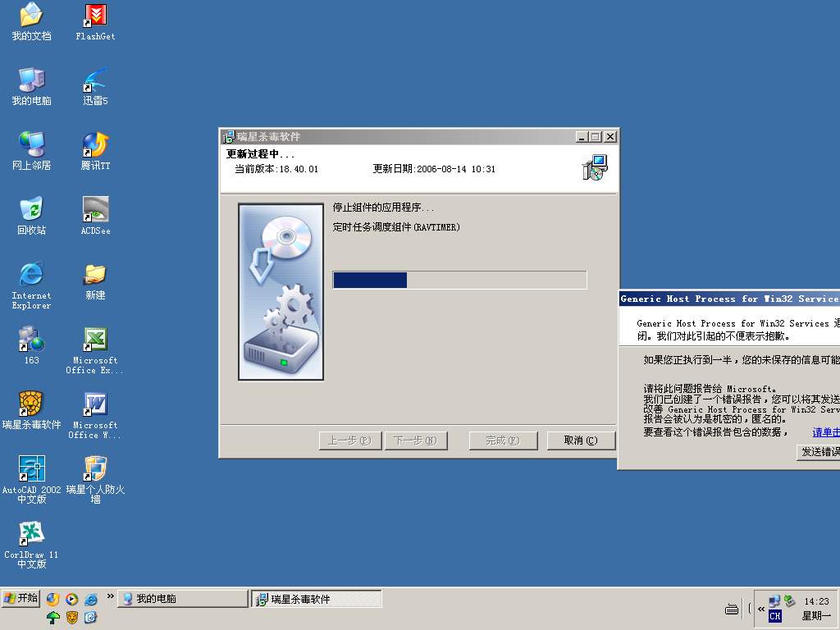Click the 停止组件的应用程序... status text
This screenshot has width=840, height=630.
[x=383, y=208]
